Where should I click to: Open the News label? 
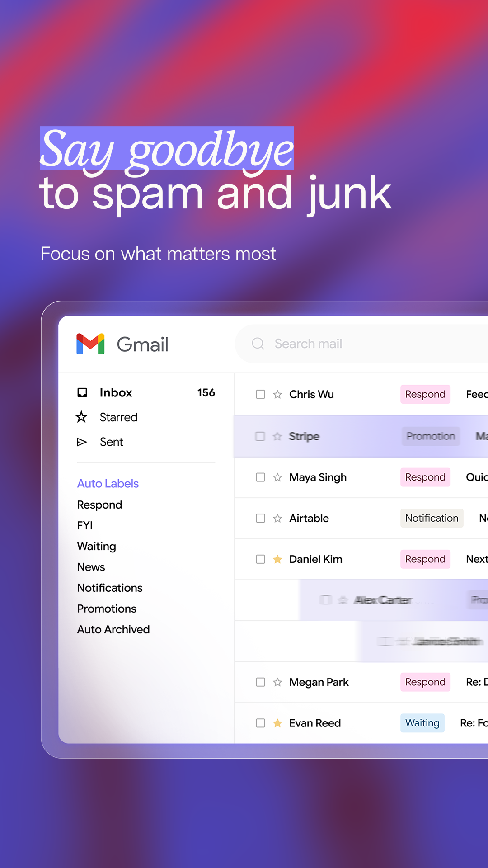pos(91,567)
